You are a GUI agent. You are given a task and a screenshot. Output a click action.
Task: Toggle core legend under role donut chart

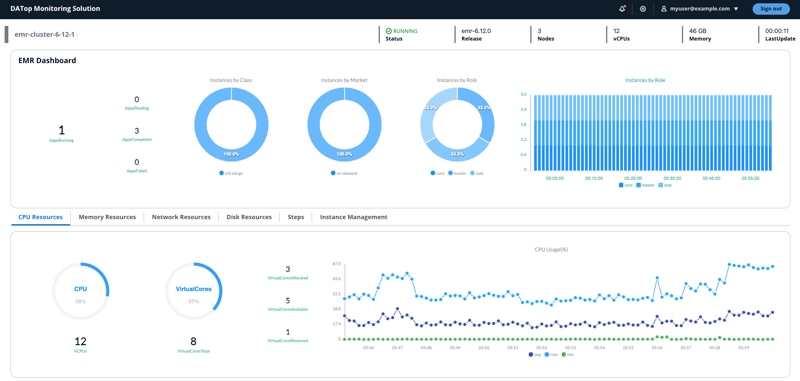coord(438,173)
